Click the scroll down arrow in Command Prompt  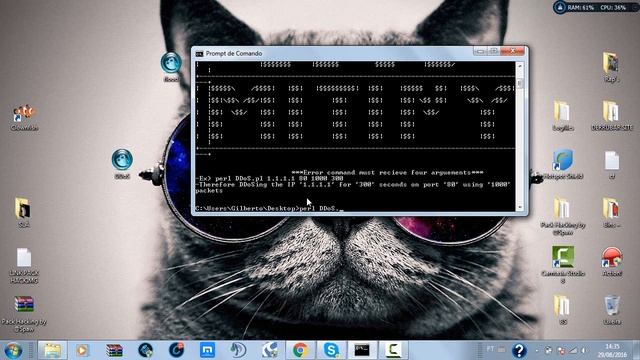[x=520, y=207]
